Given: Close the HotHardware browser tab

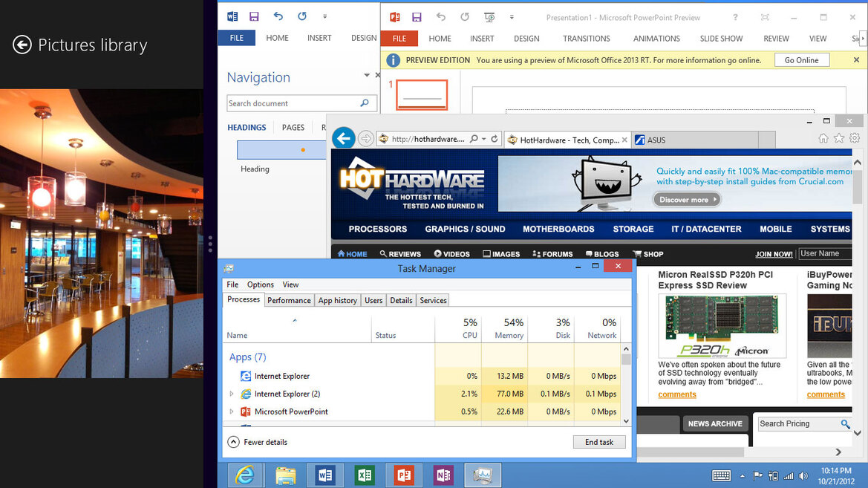Looking at the screenshot, I should [x=624, y=140].
